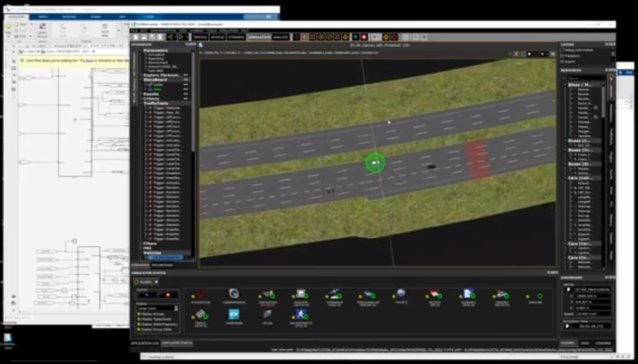Click the Camera Sensor module icon
Screen dimensions: 638x364
pyautogui.click(x=233, y=294)
